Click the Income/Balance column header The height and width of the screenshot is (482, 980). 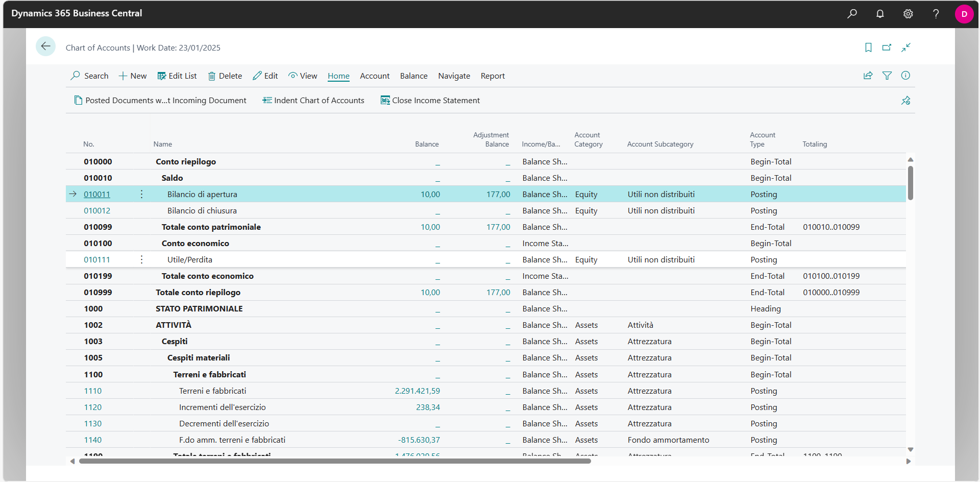point(541,144)
